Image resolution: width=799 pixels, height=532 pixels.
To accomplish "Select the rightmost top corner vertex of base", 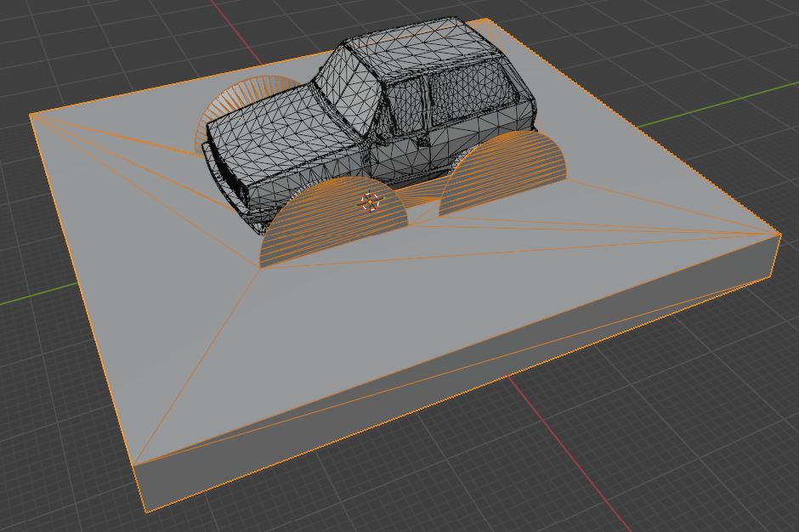I will click(x=779, y=234).
